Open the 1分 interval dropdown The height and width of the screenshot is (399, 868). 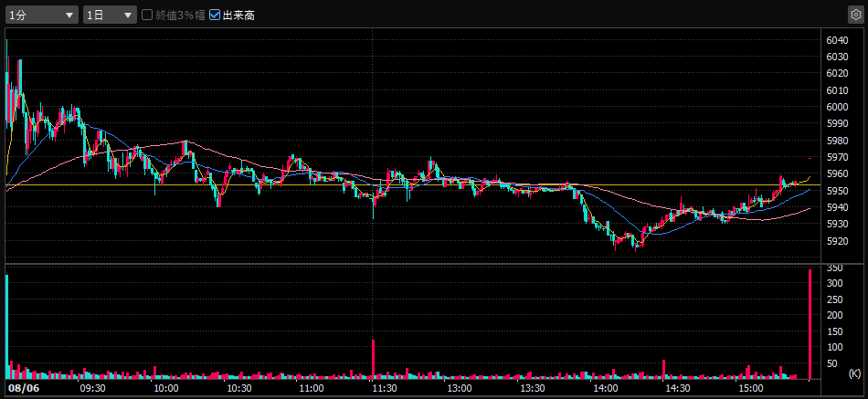(42, 15)
